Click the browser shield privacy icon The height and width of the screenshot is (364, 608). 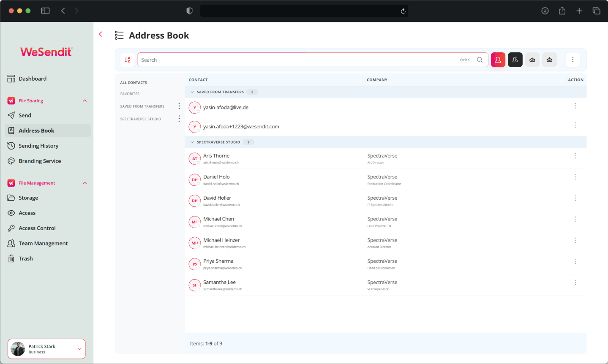189,11
